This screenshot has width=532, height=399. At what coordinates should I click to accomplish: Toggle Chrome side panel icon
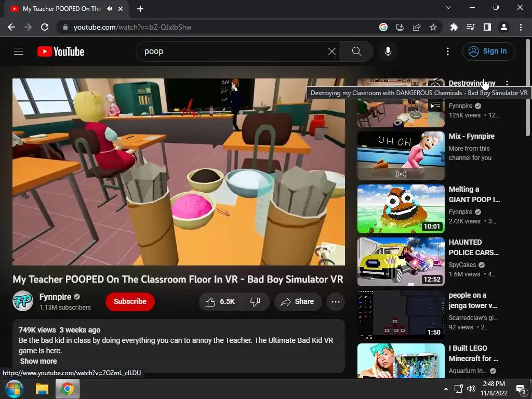(x=487, y=27)
